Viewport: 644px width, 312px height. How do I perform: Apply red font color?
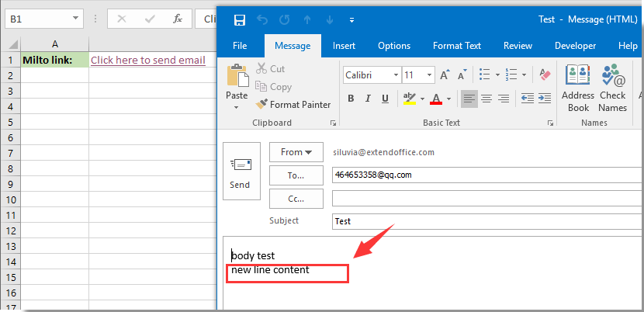click(436, 99)
